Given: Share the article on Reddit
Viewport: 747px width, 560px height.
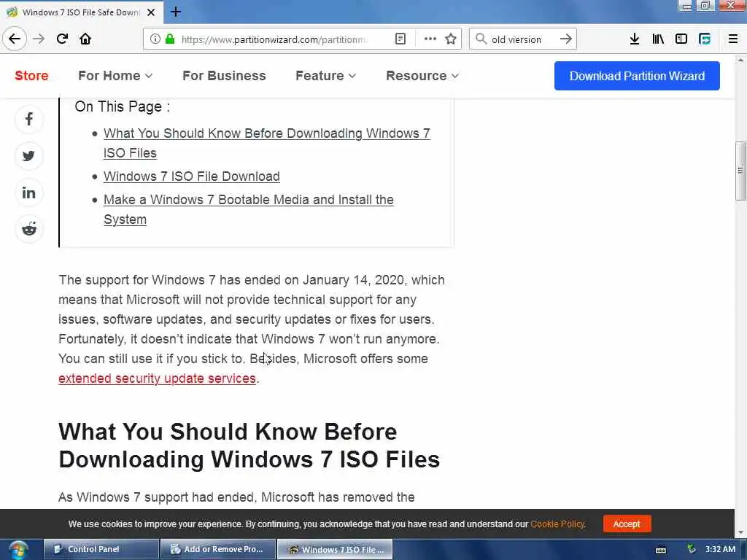Looking at the screenshot, I should [29, 229].
